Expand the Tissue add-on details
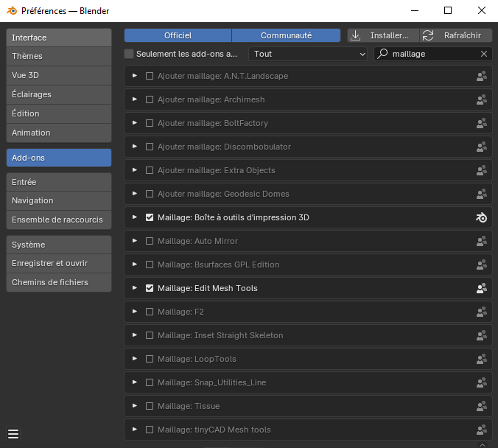Viewport: 498px width, 448px height. [x=135, y=406]
